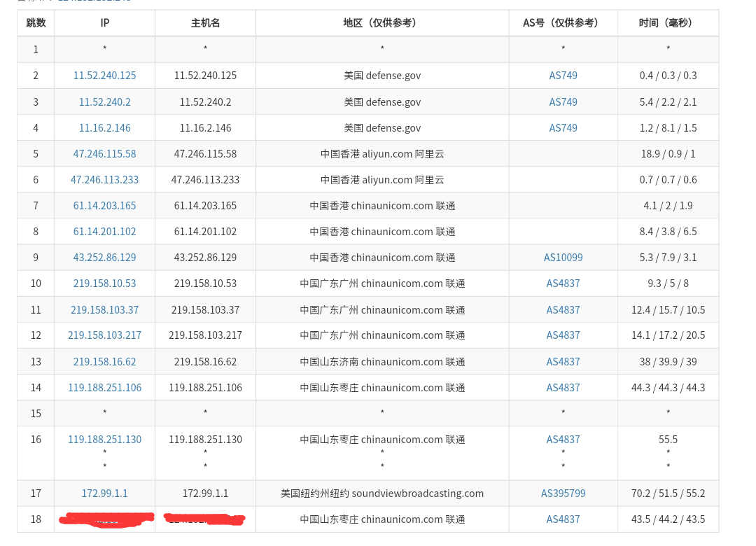Image resolution: width=756 pixels, height=546 pixels.
Task: Click the 主机名 column header
Action: click(x=205, y=23)
